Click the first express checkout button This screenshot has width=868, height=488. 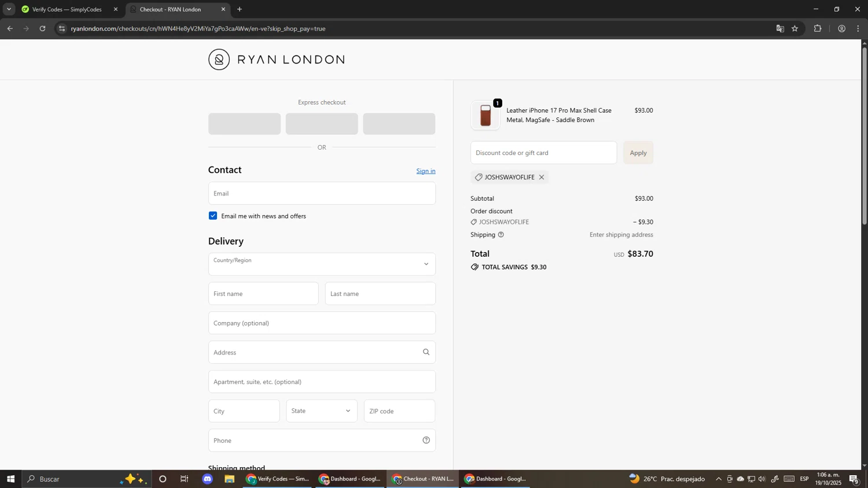click(244, 124)
